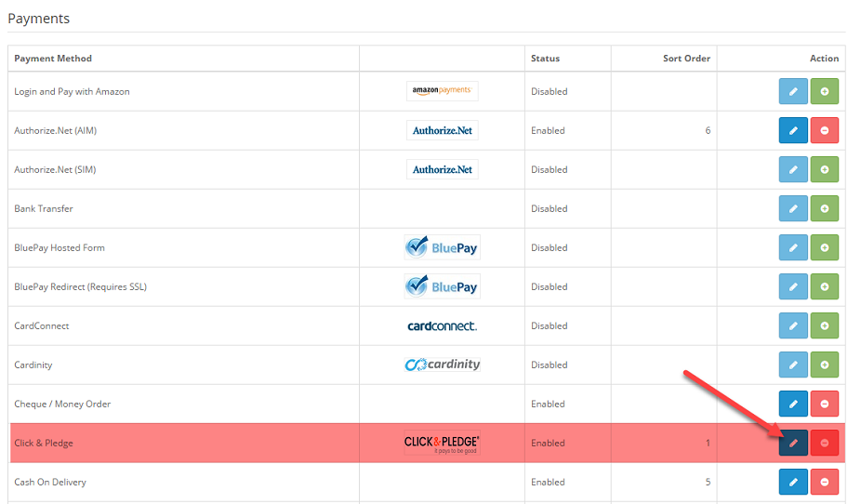848x504 pixels.
Task: Click sort order 1 for Click & Pledge
Action: click(708, 443)
